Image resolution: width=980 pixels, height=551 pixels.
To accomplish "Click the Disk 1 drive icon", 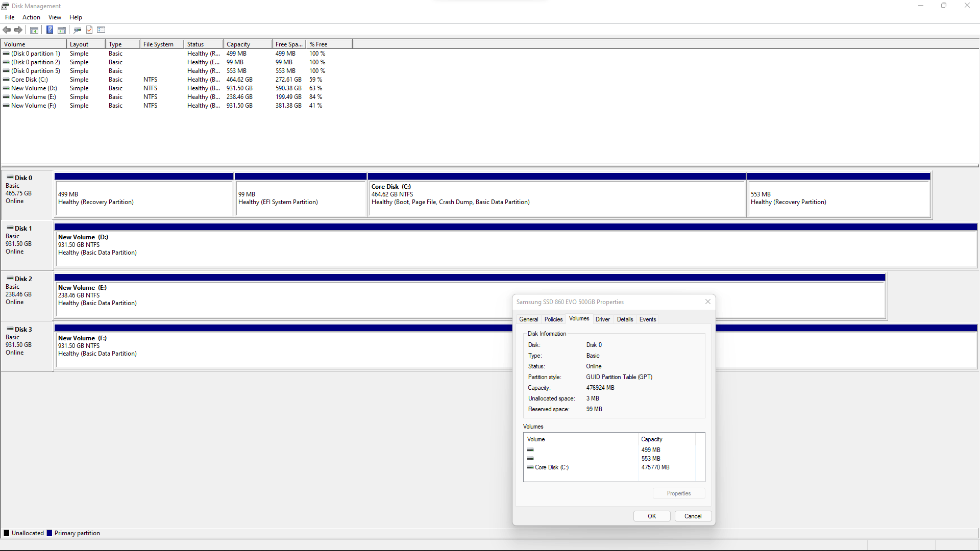I will [10, 228].
